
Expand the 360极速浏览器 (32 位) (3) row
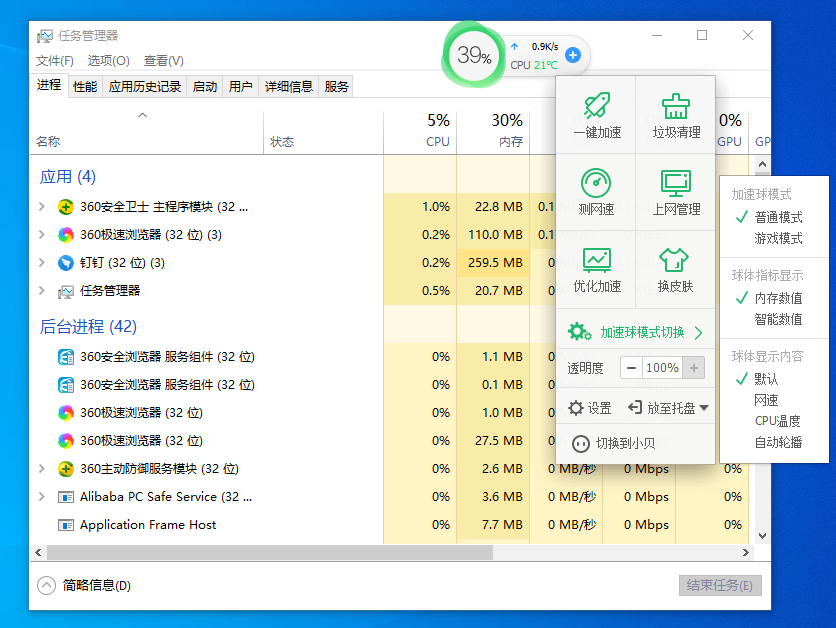point(42,235)
